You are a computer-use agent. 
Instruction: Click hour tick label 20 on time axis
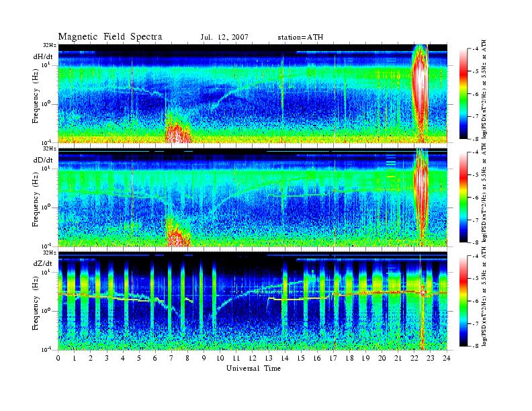tap(382, 358)
